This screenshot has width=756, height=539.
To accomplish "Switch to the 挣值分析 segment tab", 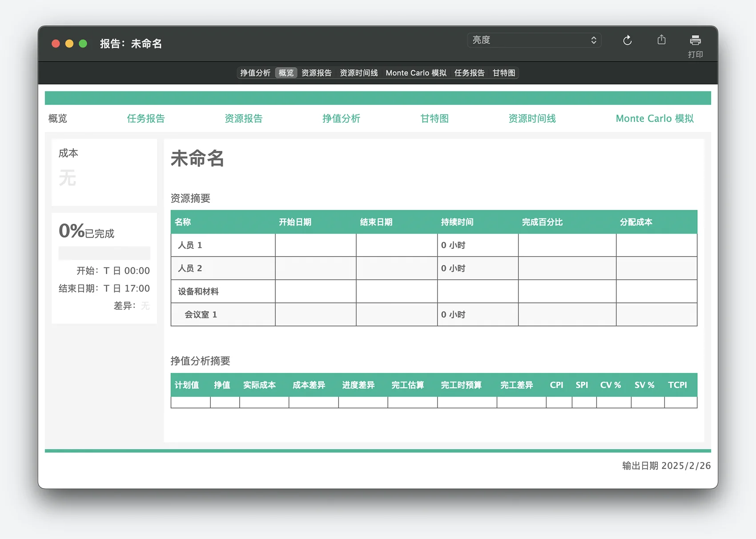I will pos(255,73).
